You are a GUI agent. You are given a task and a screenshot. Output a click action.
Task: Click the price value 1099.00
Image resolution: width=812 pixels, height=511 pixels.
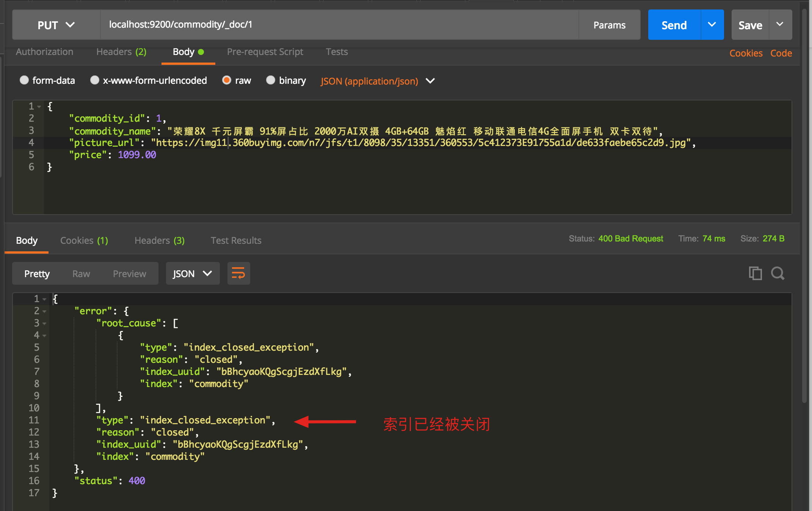(137, 155)
